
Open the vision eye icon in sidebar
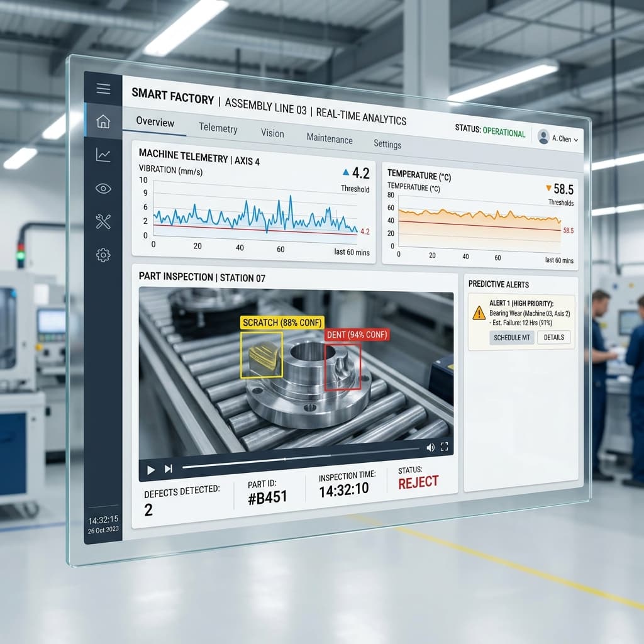103,189
